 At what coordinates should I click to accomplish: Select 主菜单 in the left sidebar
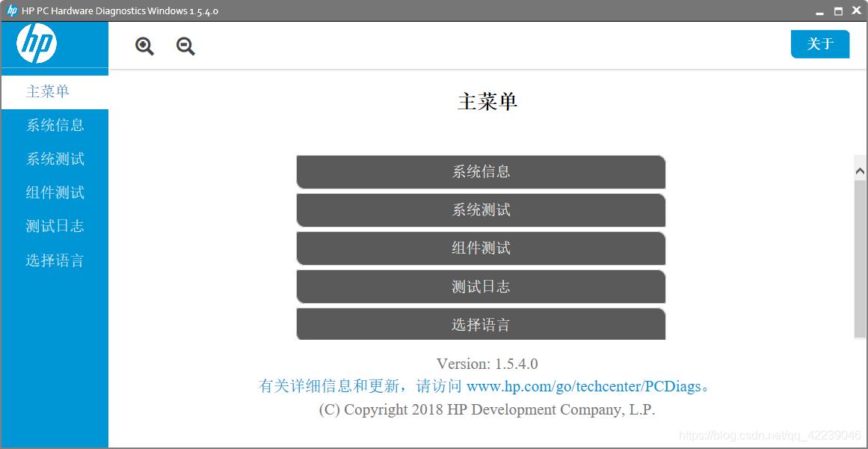[x=55, y=91]
